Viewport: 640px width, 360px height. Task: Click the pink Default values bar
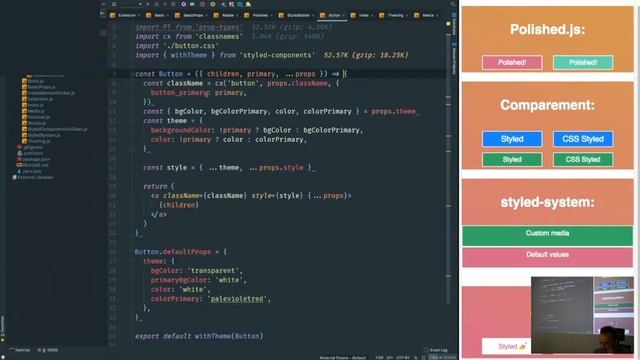click(x=547, y=257)
